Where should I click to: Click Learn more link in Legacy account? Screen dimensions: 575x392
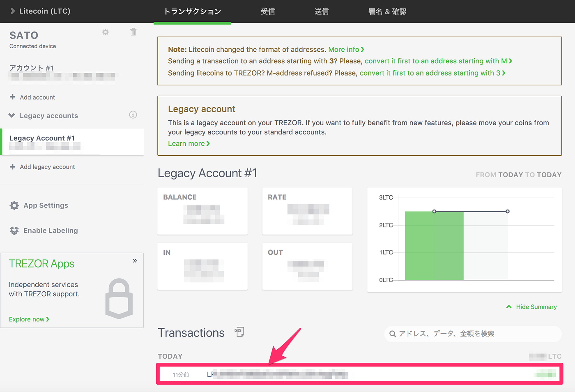click(x=189, y=143)
